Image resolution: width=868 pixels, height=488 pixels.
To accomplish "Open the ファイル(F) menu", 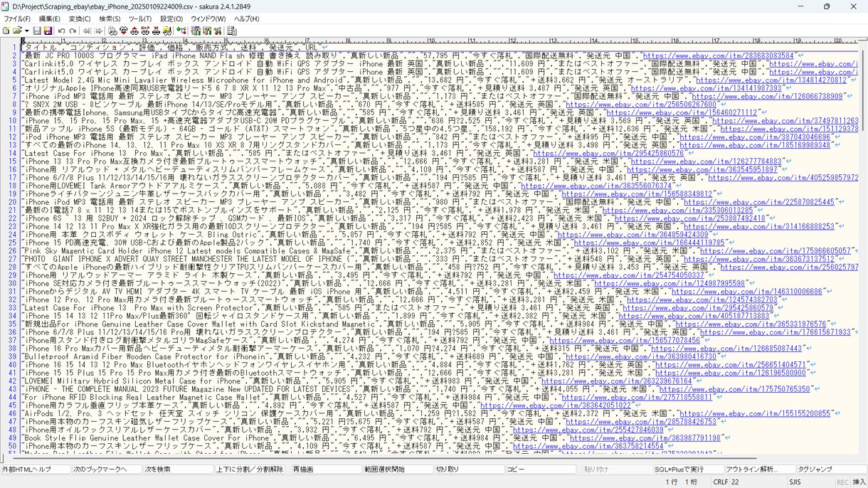I will 17,19.
